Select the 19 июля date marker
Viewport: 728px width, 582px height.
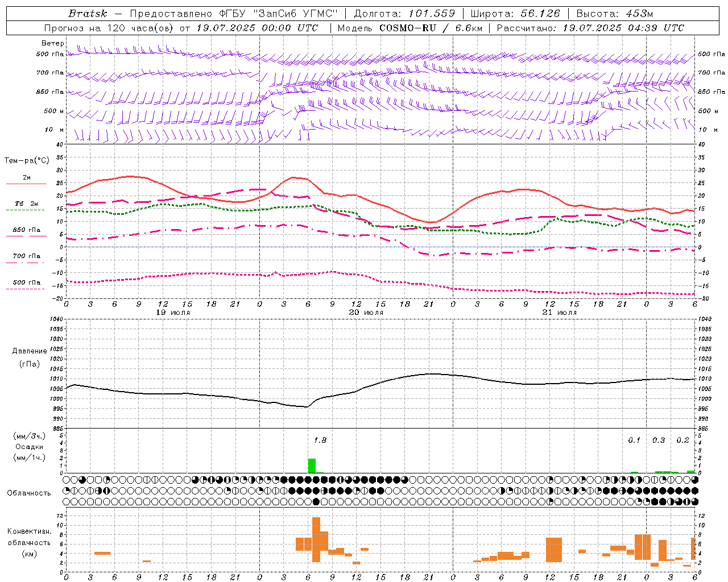coord(173,313)
